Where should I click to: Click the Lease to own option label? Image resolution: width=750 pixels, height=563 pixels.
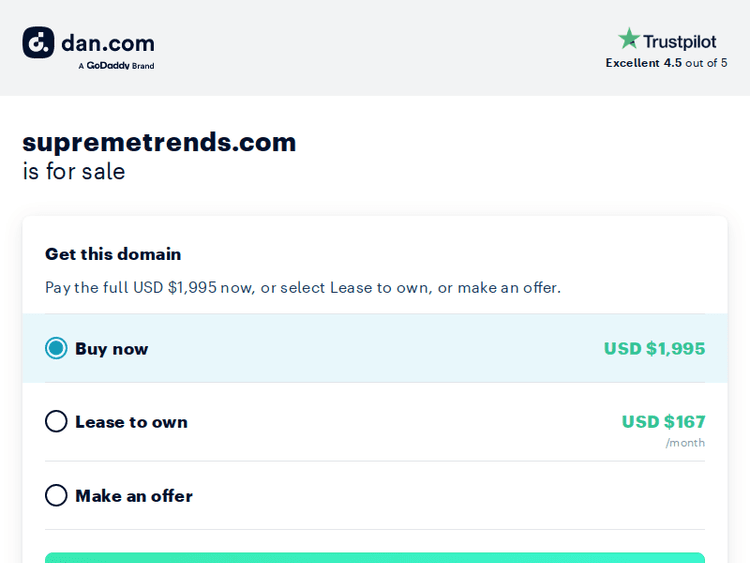pos(131,422)
